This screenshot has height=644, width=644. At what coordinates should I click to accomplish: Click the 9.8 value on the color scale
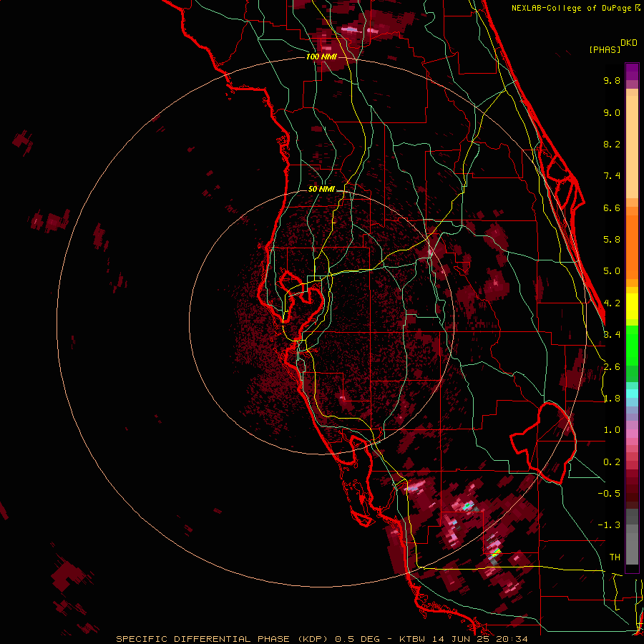(x=612, y=80)
